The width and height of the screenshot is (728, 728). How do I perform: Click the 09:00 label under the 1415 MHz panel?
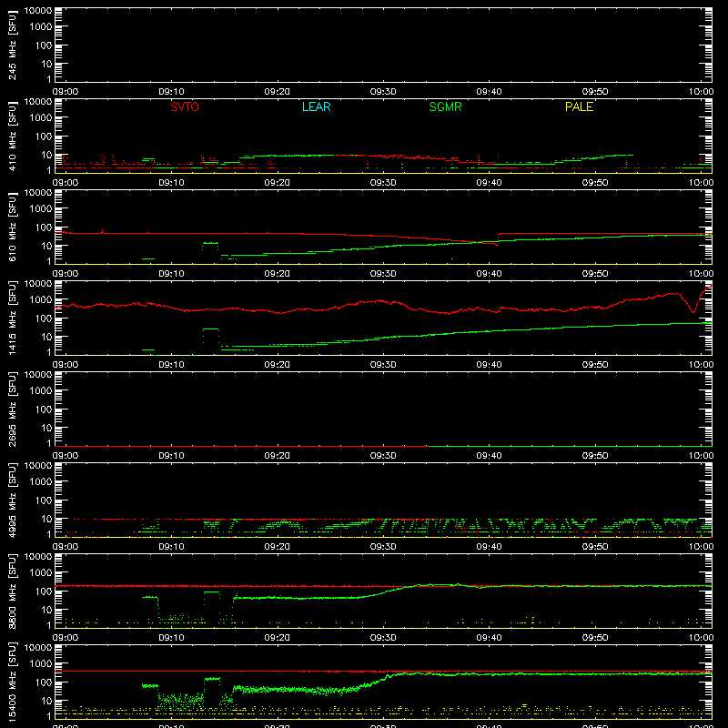coord(65,365)
